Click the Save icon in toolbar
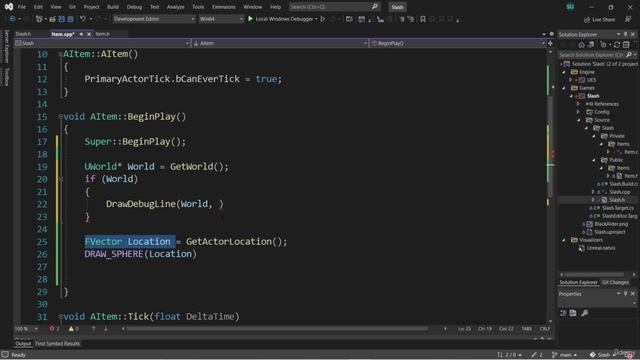The height and width of the screenshot is (360, 640). [62, 19]
